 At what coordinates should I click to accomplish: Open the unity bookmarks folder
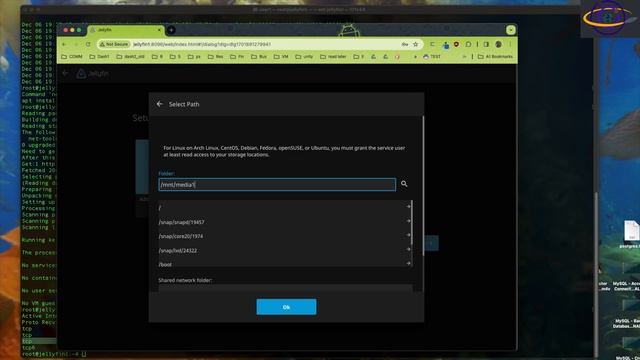coord(304,57)
